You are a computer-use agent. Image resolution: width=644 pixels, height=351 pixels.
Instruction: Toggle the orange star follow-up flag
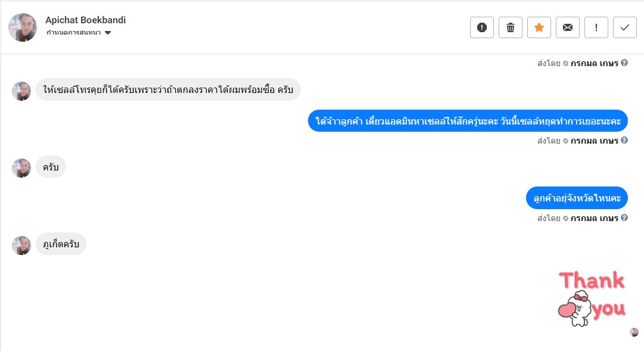click(539, 27)
